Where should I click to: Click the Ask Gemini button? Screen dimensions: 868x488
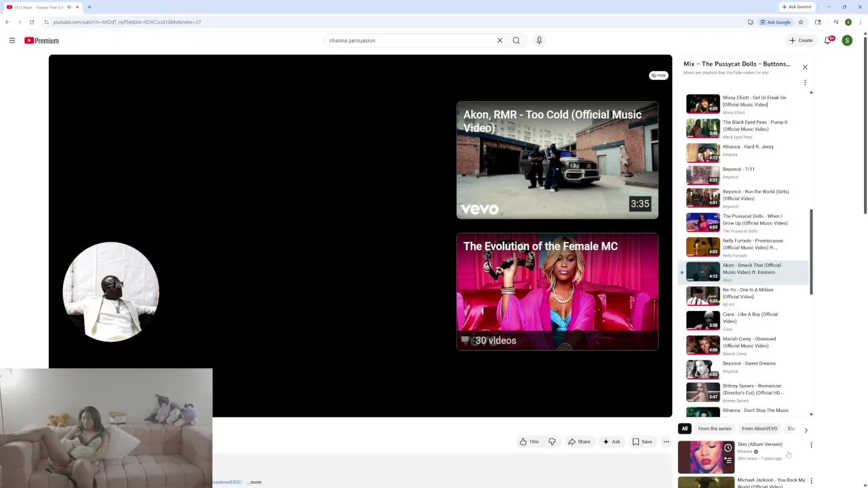pos(796,7)
